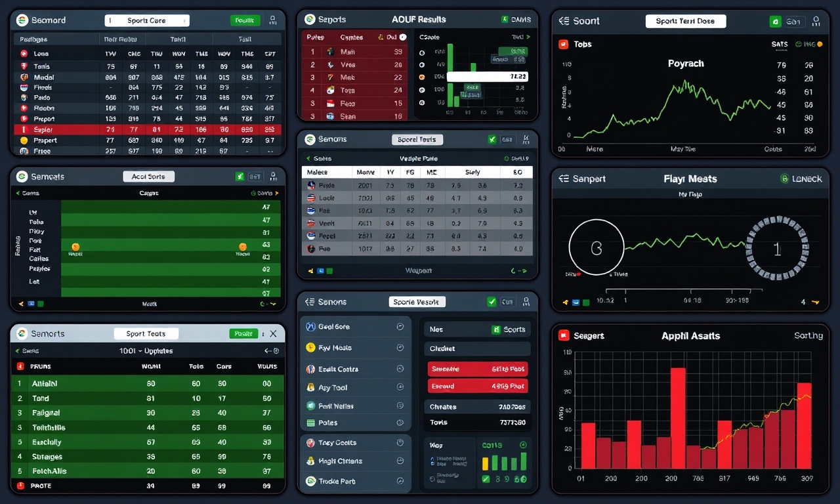Click the Semcats window logo icon
Image resolution: width=840 pixels, height=504 pixels.
(x=22, y=177)
